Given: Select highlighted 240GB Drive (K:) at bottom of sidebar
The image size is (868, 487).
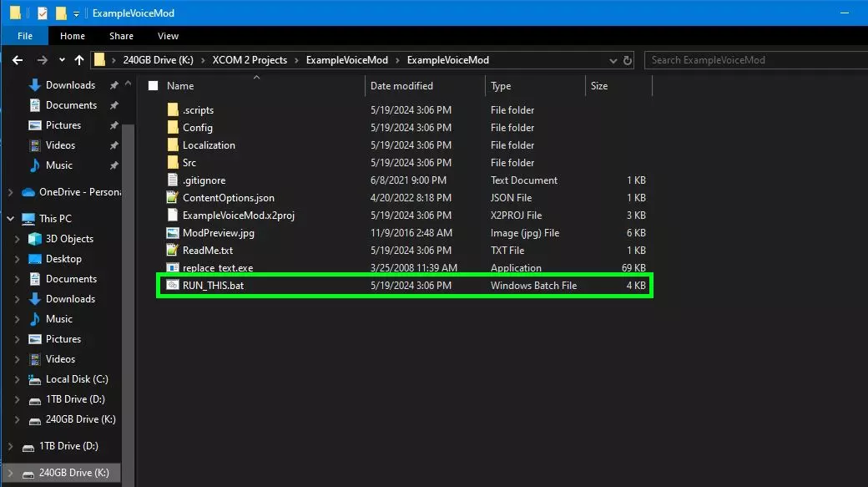Looking at the screenshot, I should [x=61, y=473].
